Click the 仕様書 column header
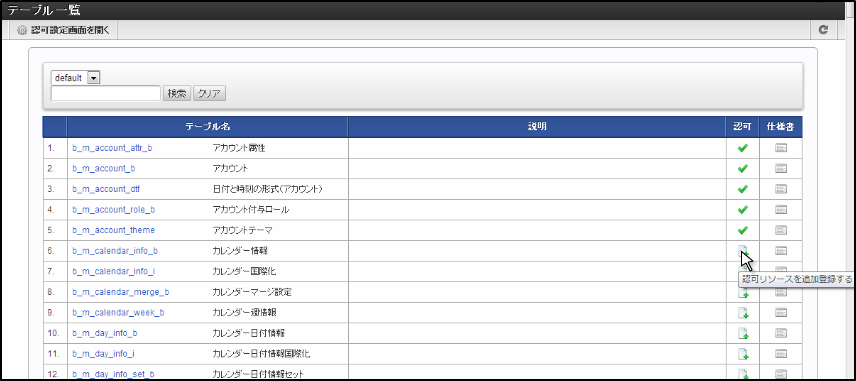856x381 pixels. coord(781,127)
